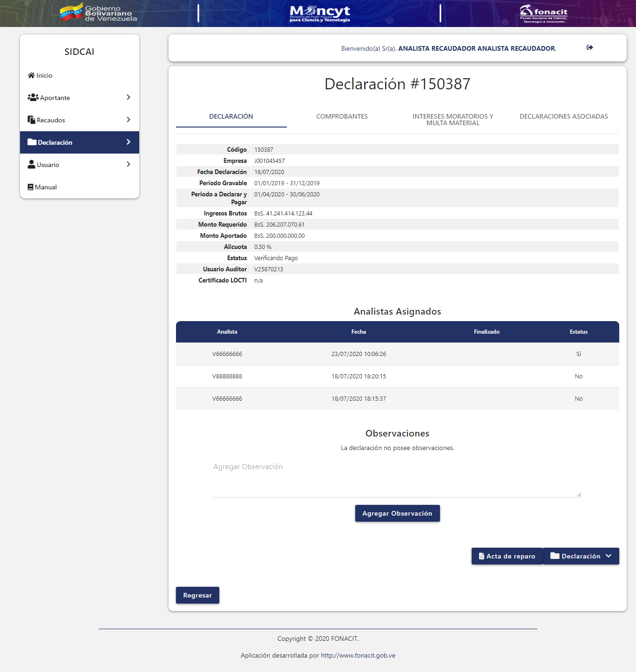This screenshot has height=672, width=636.
Task: Click the Acta de reparo button
Action: click(507, 556)
